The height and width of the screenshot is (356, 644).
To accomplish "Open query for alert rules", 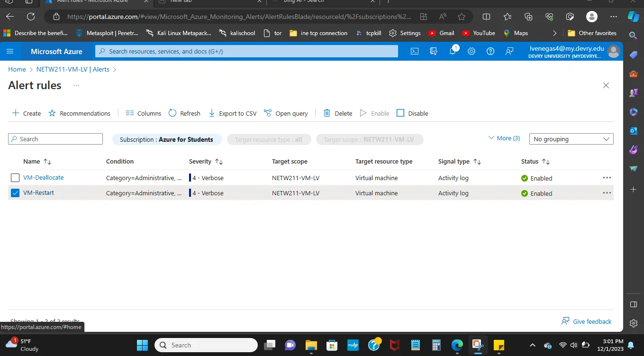I will pos(286,113).
